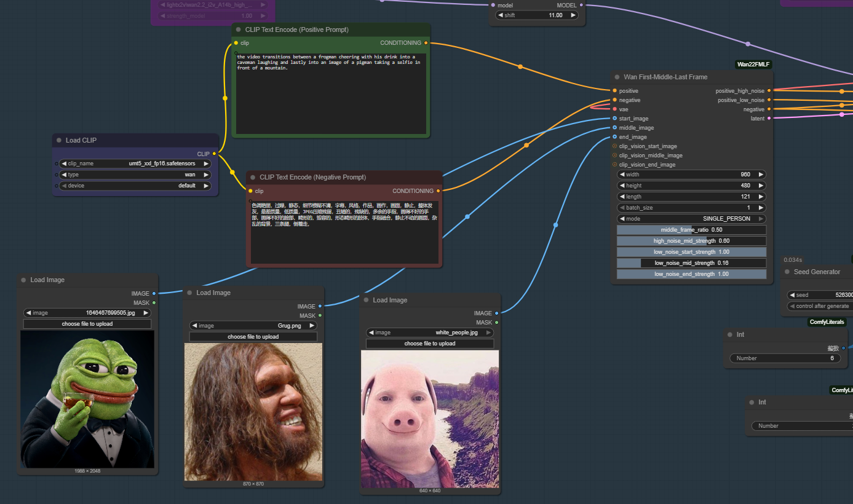Click the CLIP output socket on Load CLIP
The width and height of the screenshot is (853, 504).
click(214, 154)
